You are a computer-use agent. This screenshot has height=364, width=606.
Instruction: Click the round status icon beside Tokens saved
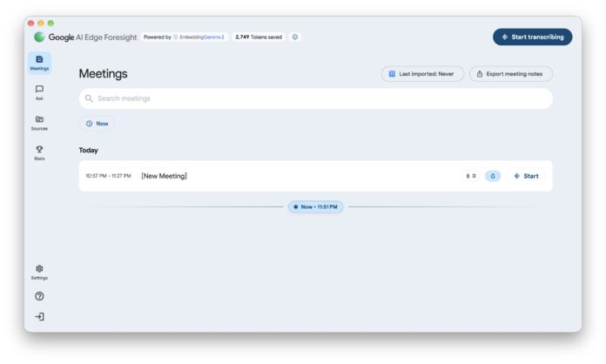click(295, 37)
